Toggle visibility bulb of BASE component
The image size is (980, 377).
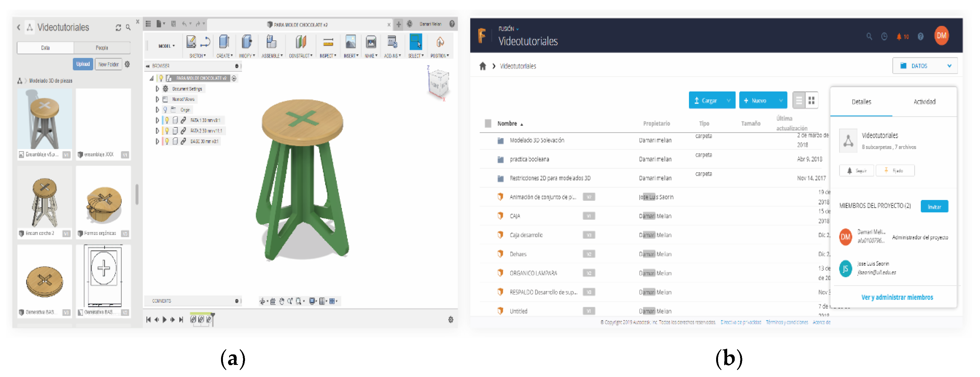(x=167, y=141)
